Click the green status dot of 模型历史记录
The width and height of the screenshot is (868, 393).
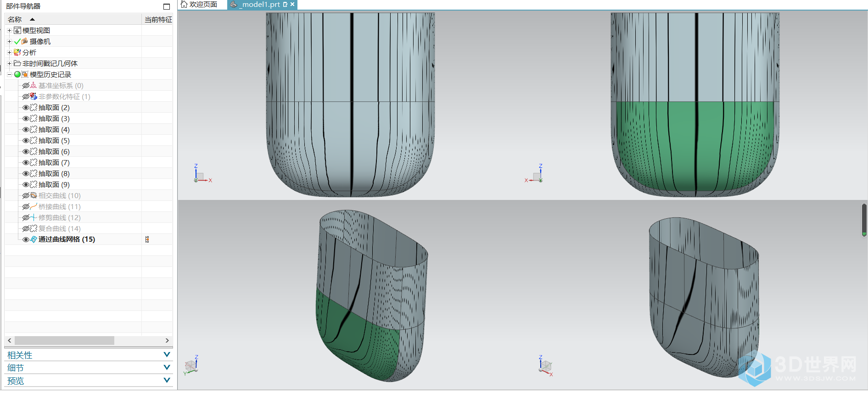tap(17, 74)
